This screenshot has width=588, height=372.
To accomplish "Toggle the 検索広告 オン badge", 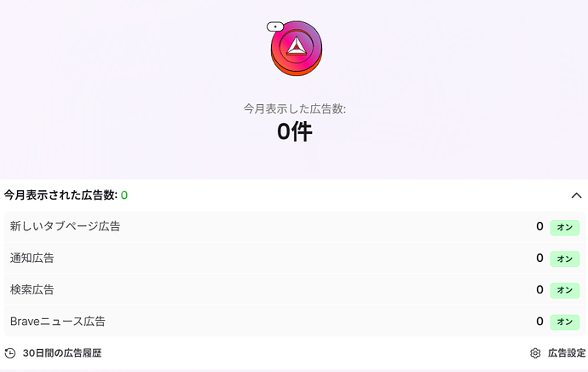I will tap(564, 290).
